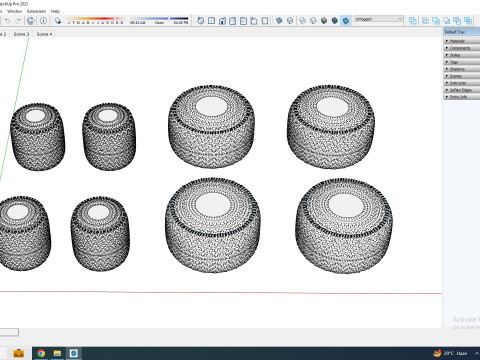Expand the Components tray panel
This screenshot has width=480, height=360.
(x=462, y=48)
